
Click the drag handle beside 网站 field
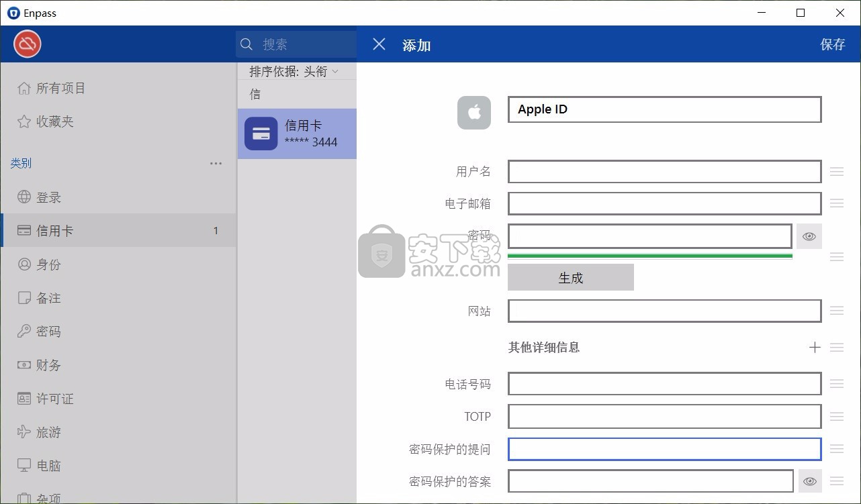(x=837, y=311)
